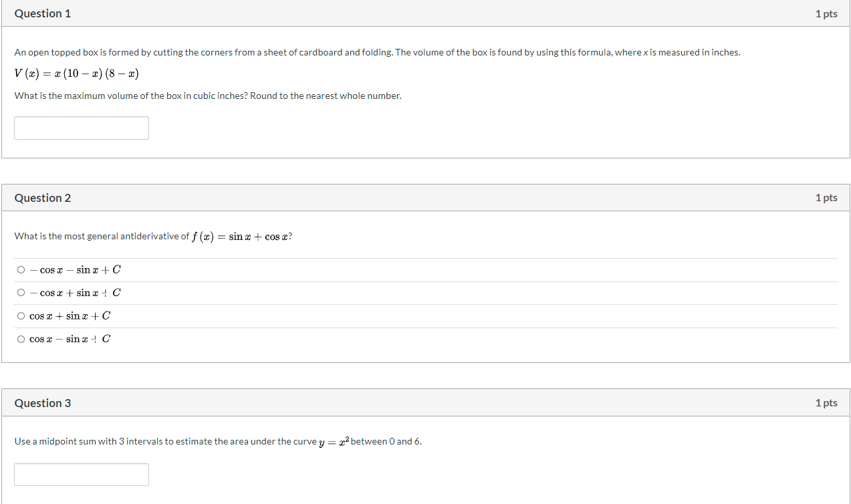851x504 pixels.
Task: Click the 1 pts label of Question 3
Action: point(826,403)
